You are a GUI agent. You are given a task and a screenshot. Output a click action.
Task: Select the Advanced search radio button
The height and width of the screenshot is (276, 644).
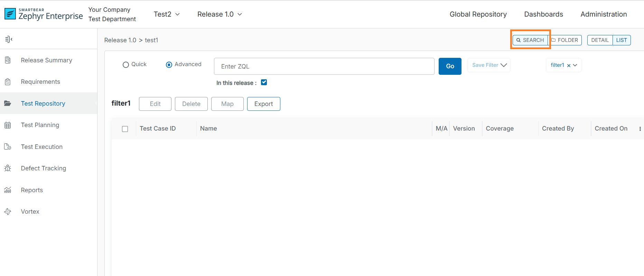pos(169,65)
